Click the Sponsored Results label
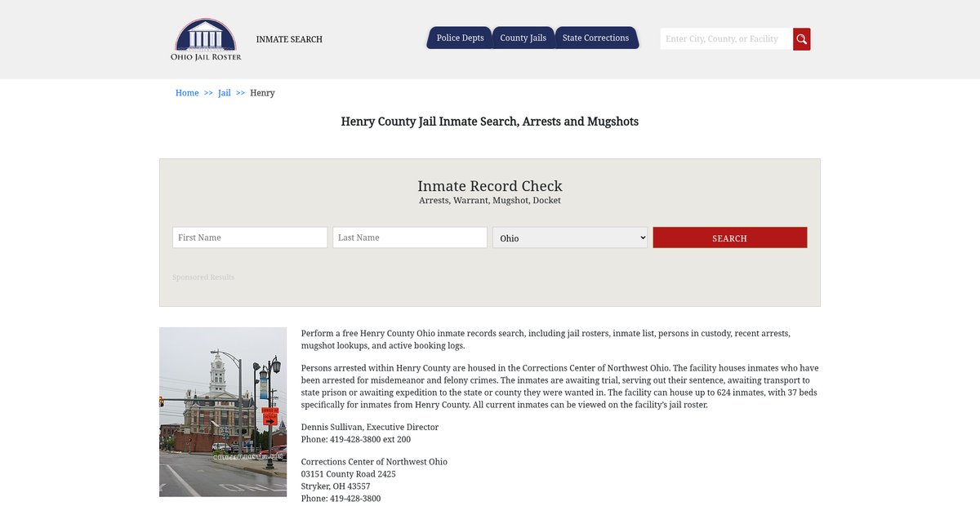 click(203, 277)
